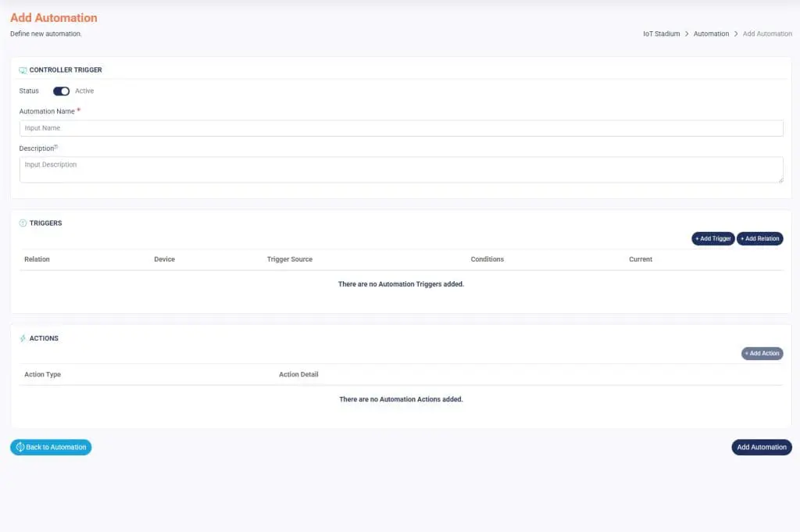The height and width of the screenshot is (532, 800).
Task: Click the Trigger Source column header
Action: point(289,259)
